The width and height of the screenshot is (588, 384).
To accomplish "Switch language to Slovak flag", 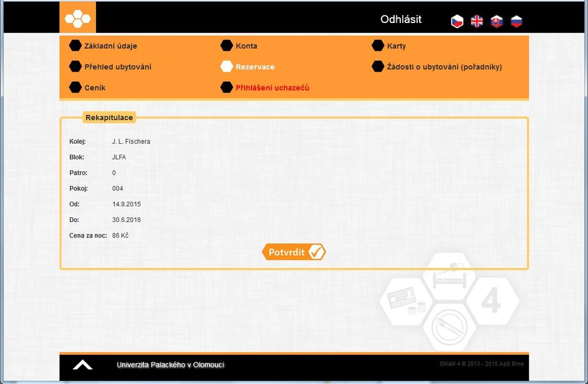I will 497,21.
